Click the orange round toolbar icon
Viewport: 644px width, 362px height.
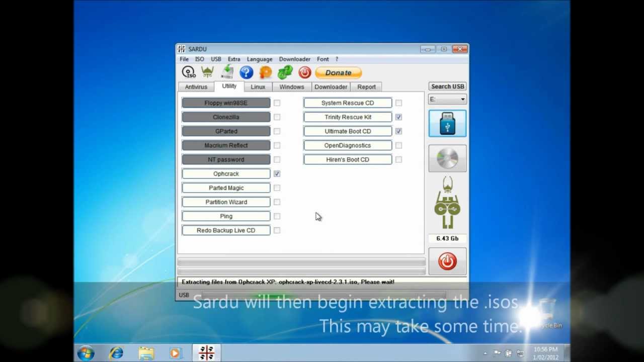266,72
